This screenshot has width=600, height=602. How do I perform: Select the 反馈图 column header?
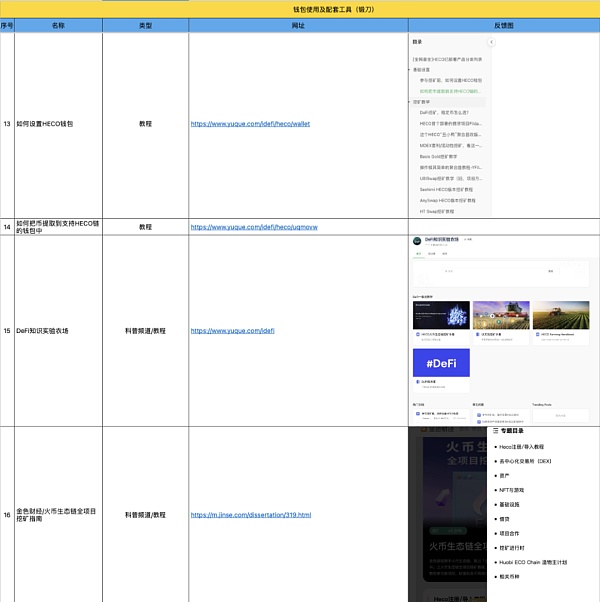[504, 25]
